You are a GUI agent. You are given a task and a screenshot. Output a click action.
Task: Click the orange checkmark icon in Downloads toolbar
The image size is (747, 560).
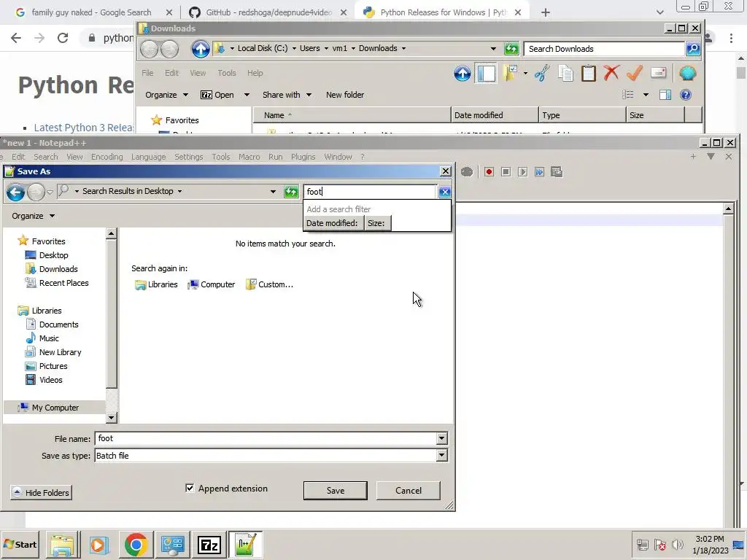(x=635, y=74)
